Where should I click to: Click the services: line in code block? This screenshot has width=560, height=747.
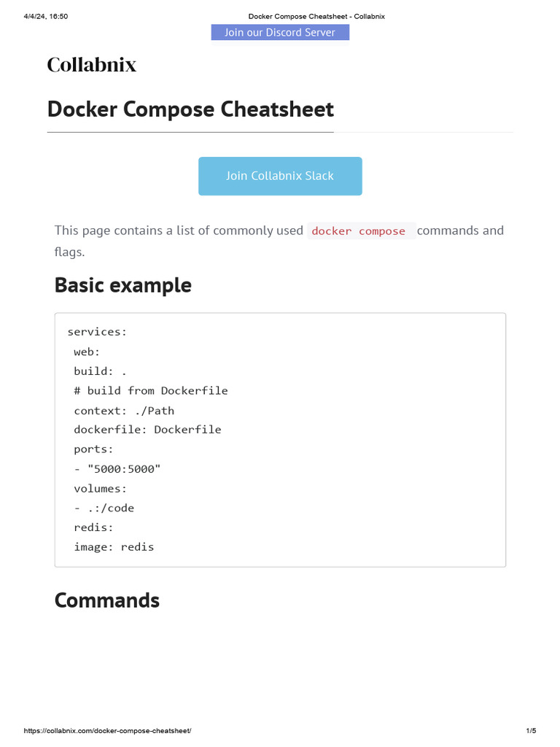coord(97,332)
